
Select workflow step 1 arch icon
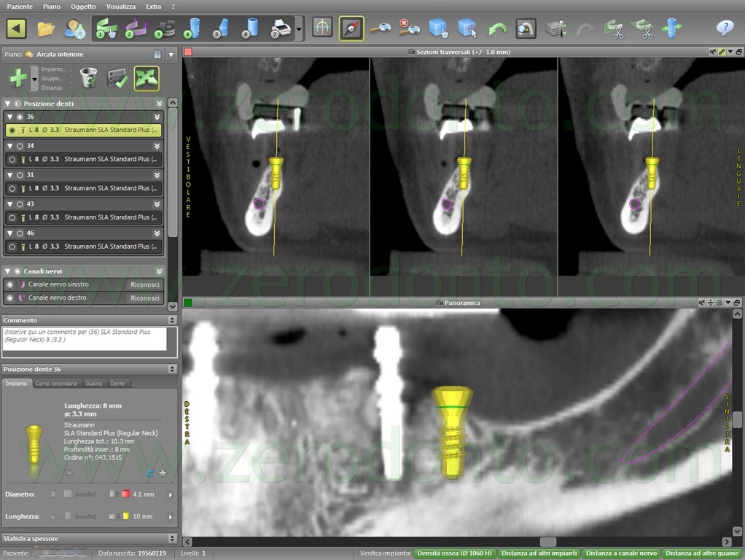(x=106, y=28)
